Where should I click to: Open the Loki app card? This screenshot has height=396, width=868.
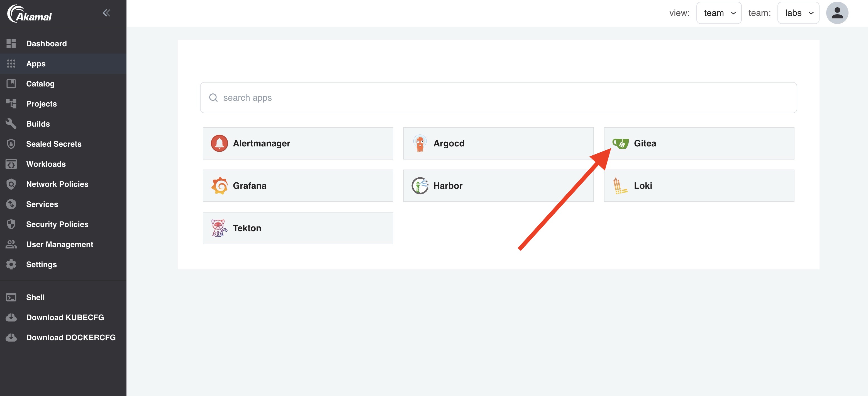pos(699,185)
